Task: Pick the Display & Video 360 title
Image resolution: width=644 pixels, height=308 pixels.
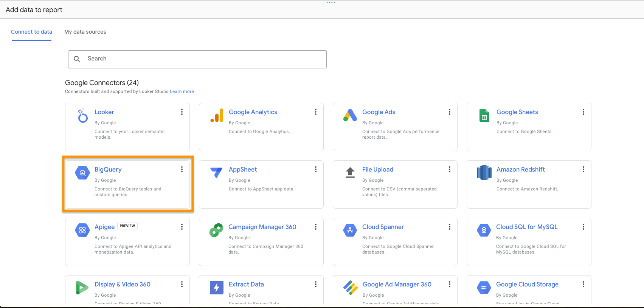Action: tap(123, 284)
